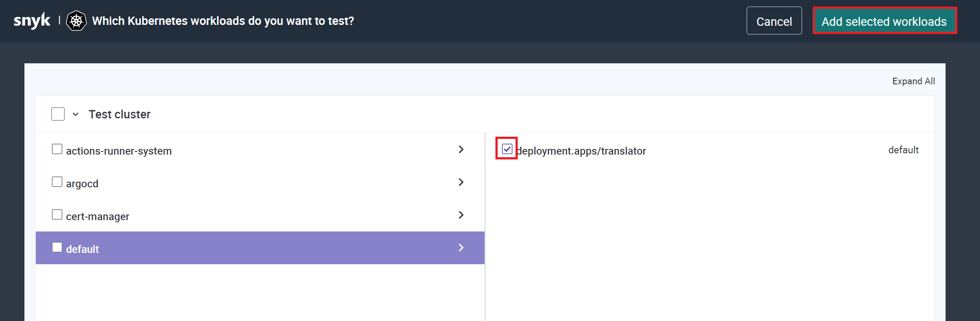Check the default namespace checkbox

(57, 247)
